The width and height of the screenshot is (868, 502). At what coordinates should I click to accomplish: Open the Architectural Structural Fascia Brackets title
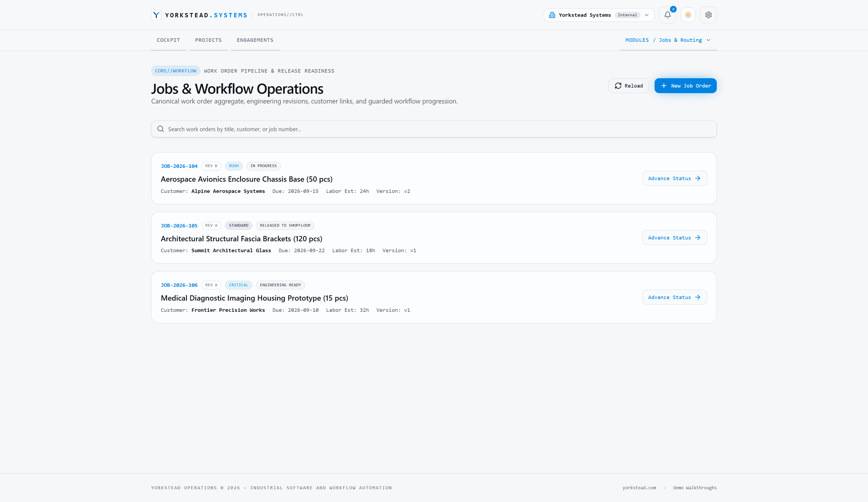(242, 239)
